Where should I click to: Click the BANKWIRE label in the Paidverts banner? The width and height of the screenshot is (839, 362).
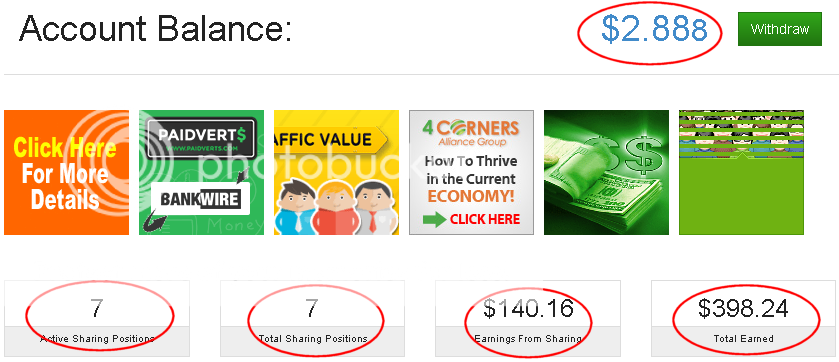tap(200, 199)
